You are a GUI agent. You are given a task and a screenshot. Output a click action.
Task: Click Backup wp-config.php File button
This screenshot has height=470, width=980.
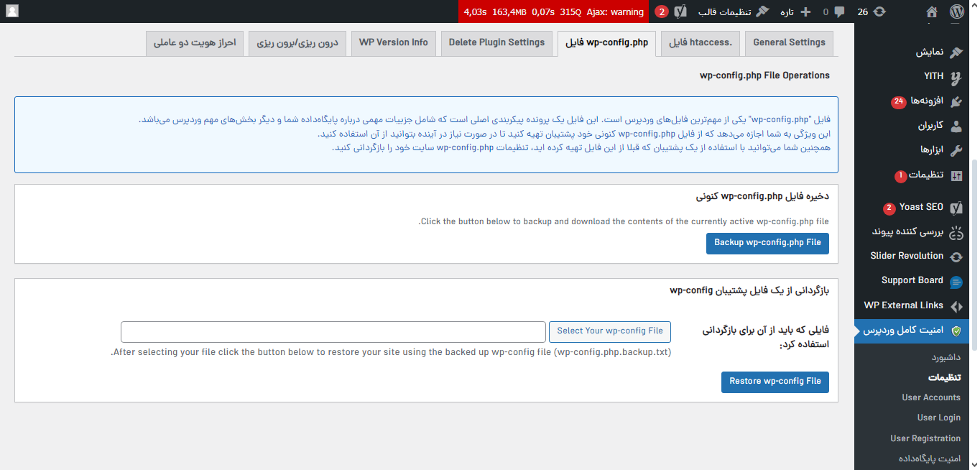767,243
